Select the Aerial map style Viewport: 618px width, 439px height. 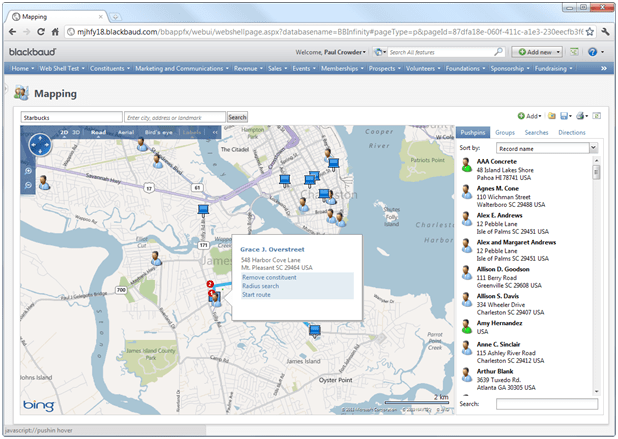[126, 132]
